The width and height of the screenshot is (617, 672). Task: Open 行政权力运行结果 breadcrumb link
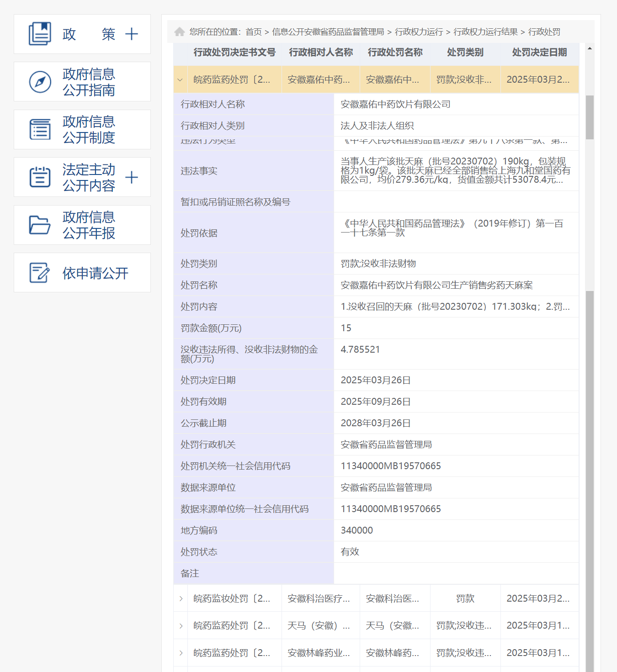(485, 32)
